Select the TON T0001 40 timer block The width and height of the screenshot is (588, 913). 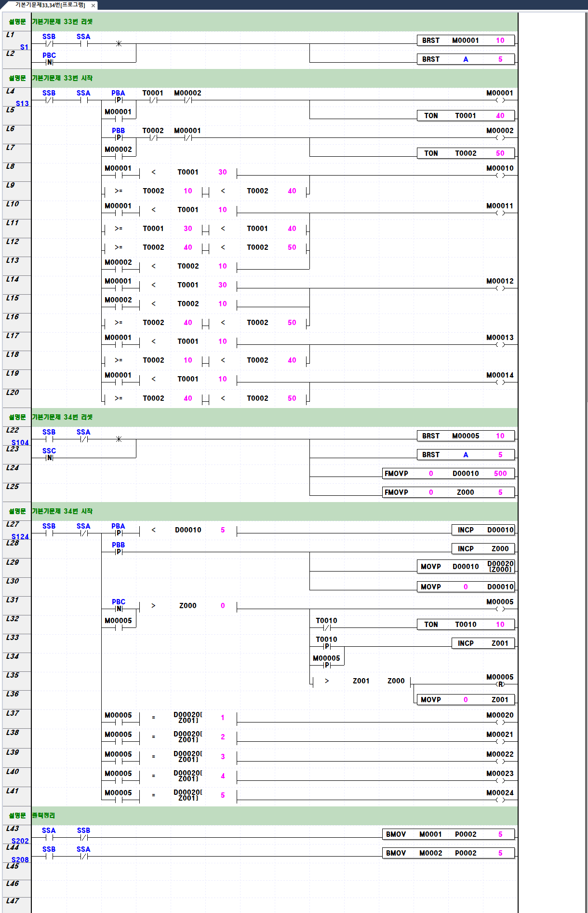[x=466, y=116]
